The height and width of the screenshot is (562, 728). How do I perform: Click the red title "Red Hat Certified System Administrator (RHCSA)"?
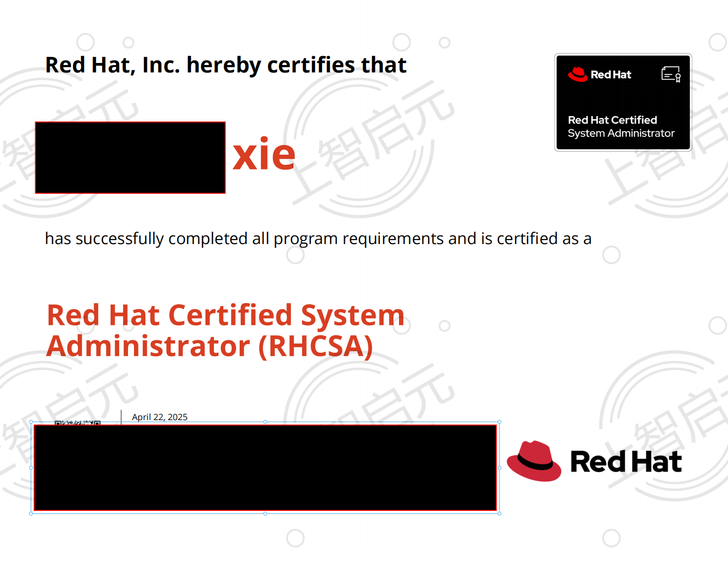coord(226,331)
